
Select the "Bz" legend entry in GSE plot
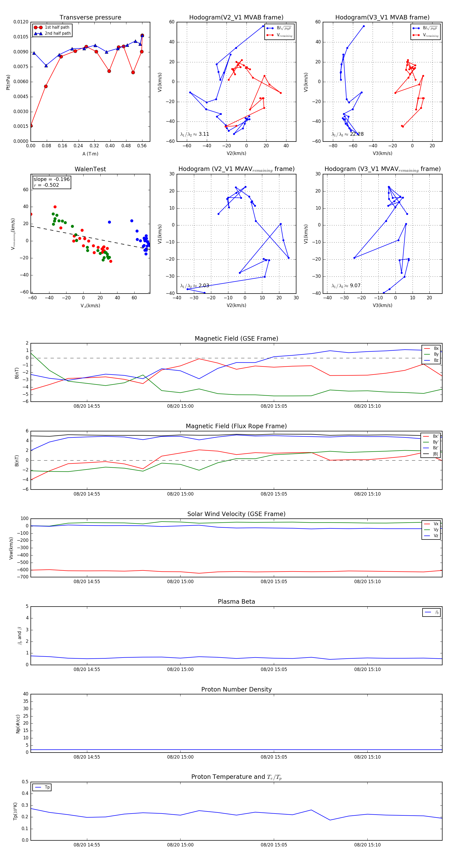point(431,360)
